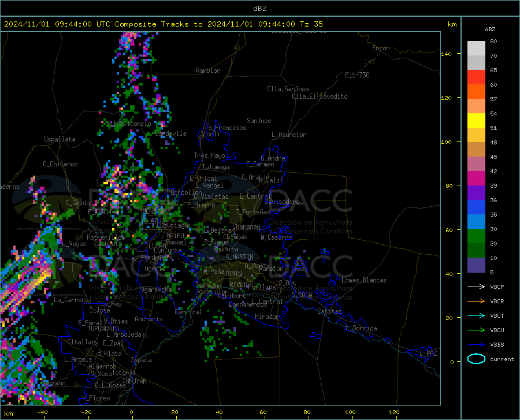Click the Zapata map label

click(x=142, y=360)
